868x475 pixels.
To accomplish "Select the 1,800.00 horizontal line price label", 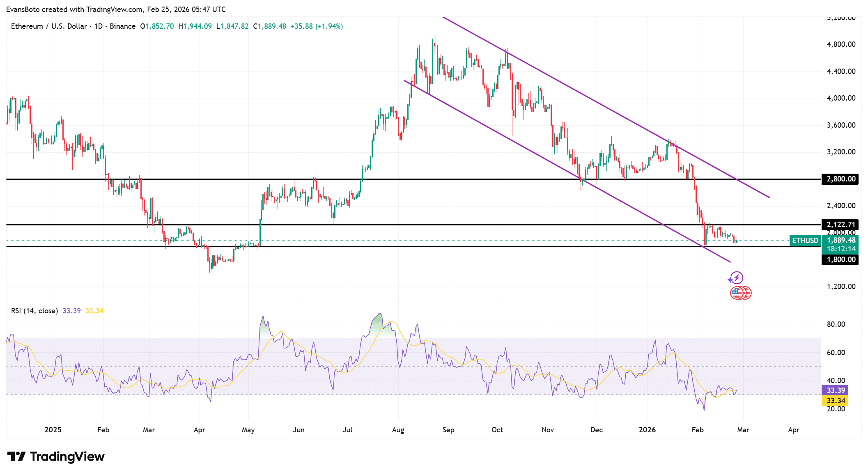I will [840, 259].
